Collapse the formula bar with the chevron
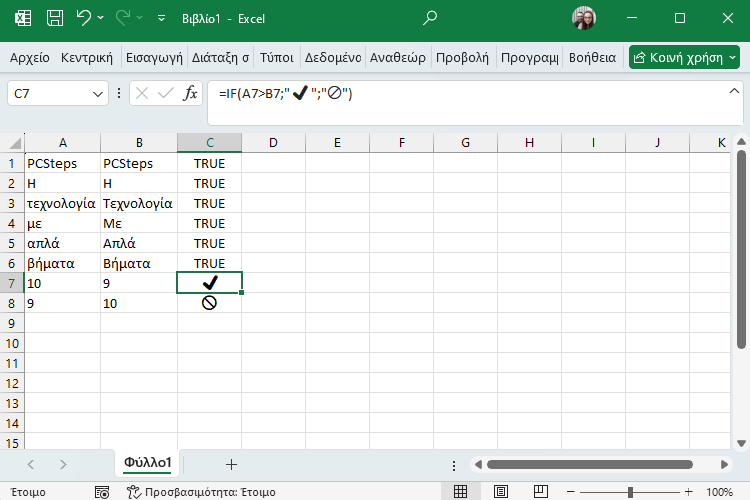Screen dimensions: 750x500 click(734, 91)
